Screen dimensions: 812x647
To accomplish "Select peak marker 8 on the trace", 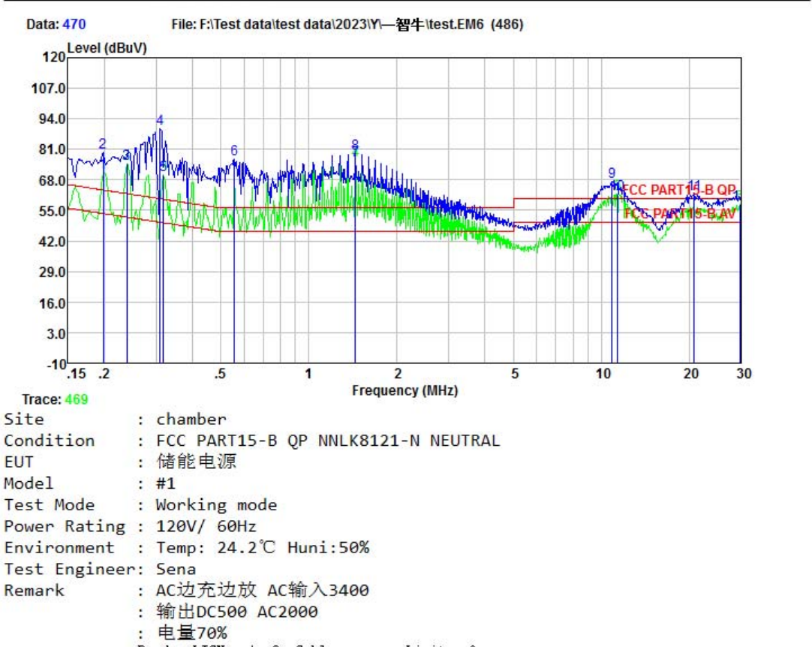I will click(355, 144).
